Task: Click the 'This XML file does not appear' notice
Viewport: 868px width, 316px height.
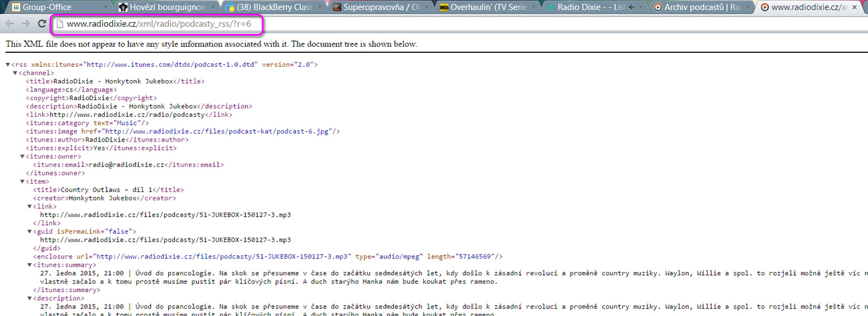Action: coord(212,44)
